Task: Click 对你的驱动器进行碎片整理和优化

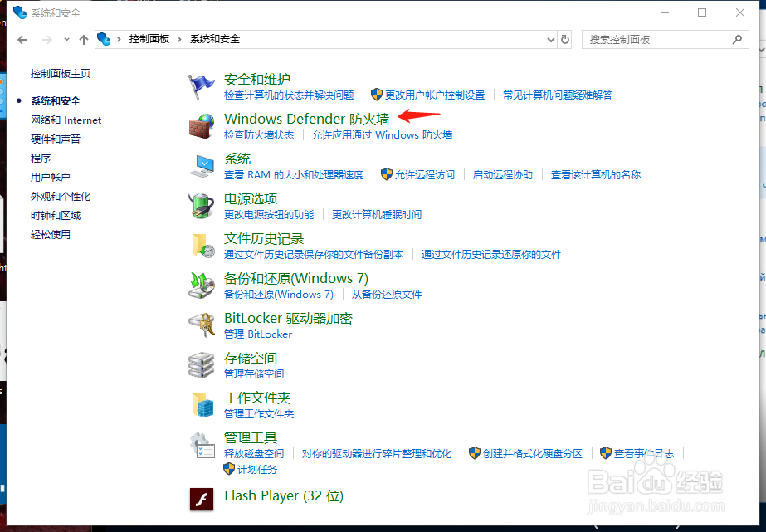Action: [377, 454]
